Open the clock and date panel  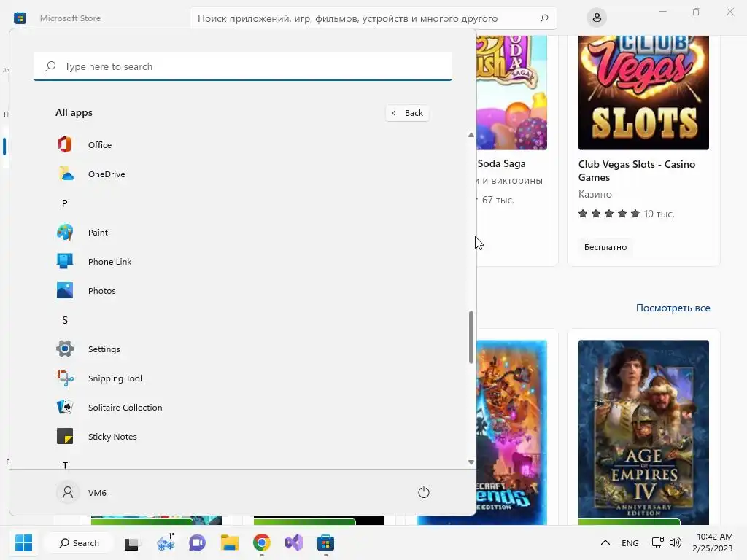713,542
